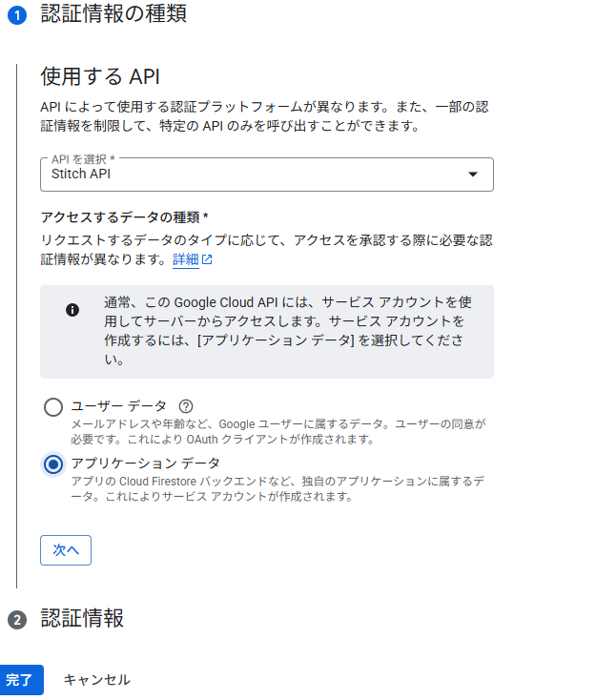The width and height of the screenshot is (596, 700).
Task: Collapse the 認証情報の種類 step header
Action: point(113,14)
